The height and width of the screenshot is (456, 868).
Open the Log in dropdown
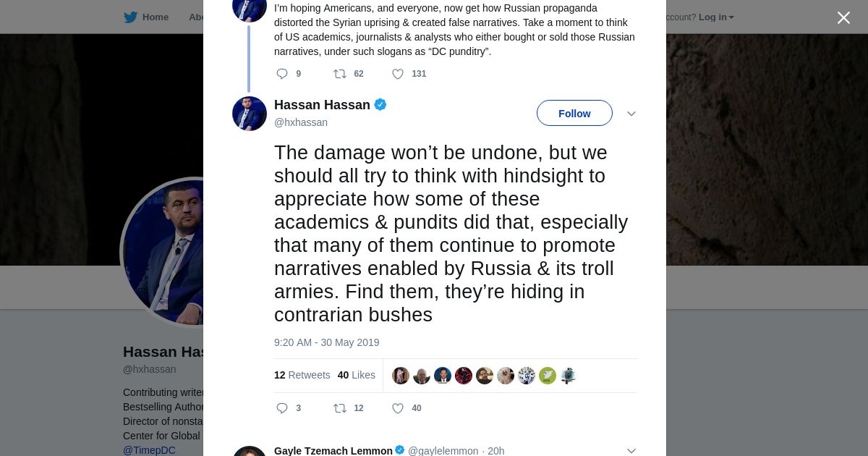tap(716, 17)
